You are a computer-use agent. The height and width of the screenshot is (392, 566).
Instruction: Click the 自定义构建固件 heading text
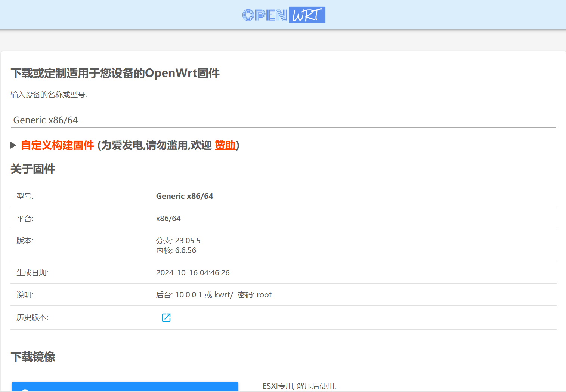click(58, 145)
